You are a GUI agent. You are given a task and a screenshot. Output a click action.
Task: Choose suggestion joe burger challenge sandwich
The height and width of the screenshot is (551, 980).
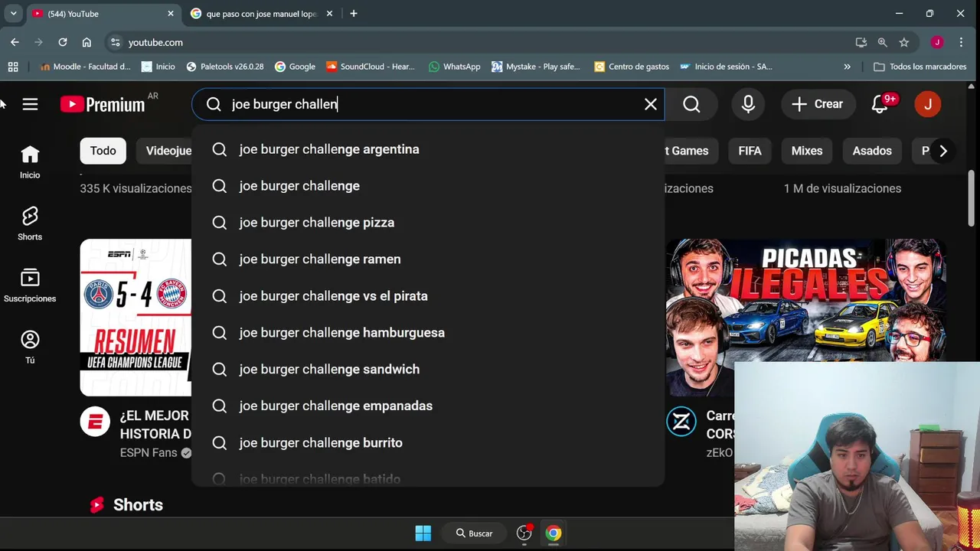click(428, 370)
